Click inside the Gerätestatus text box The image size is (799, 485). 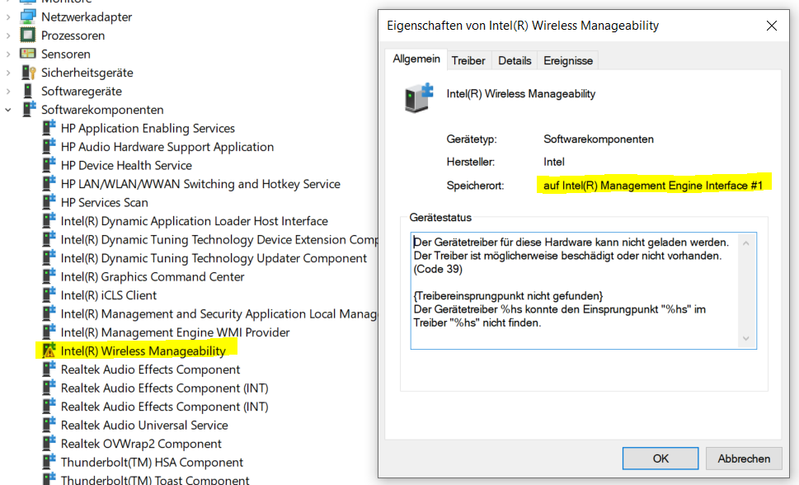point(584,290)
